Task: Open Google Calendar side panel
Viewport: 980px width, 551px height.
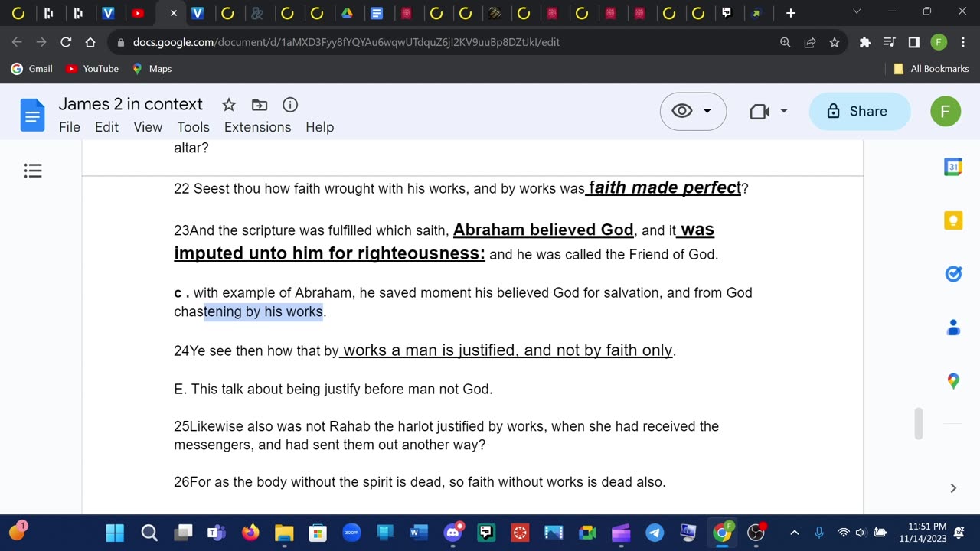Action: pyautogui.click(x=953, y=167)
